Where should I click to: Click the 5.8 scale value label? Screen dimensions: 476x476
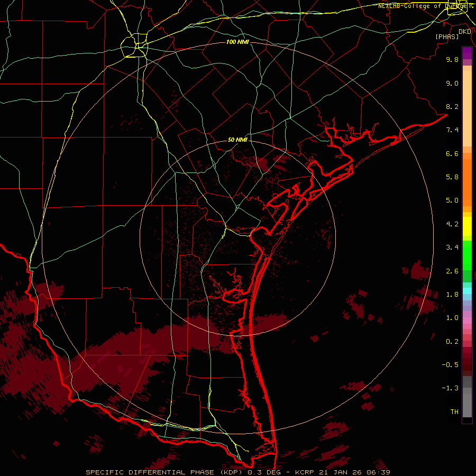[452, 177]
